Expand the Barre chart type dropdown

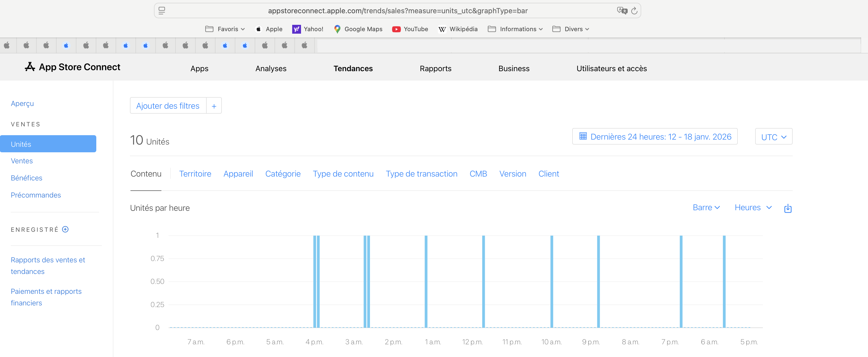point(706,207)
